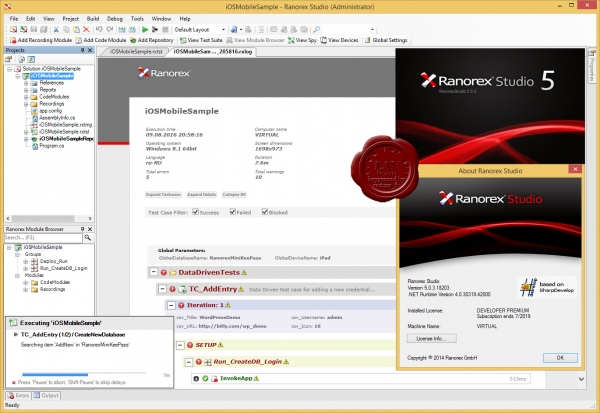Collapse the SETUP report node
600x413 pixels.
(x=180, y=345)
